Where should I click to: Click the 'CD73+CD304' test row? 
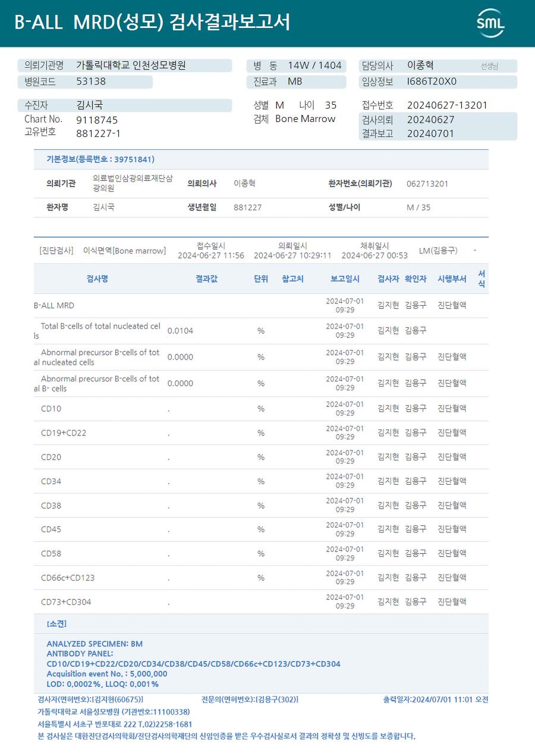click(x=261, y=602)
